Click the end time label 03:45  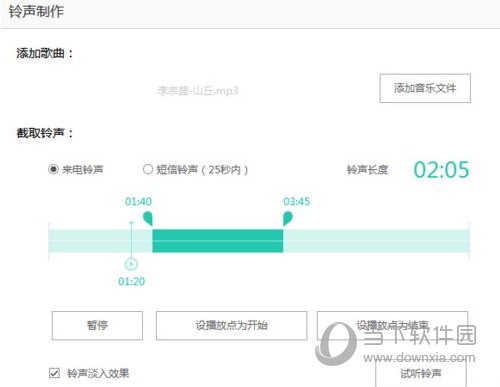tap(297, 201)
